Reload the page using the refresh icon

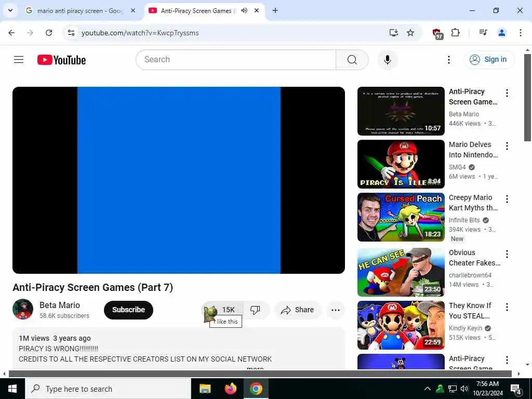click(49, 33)
